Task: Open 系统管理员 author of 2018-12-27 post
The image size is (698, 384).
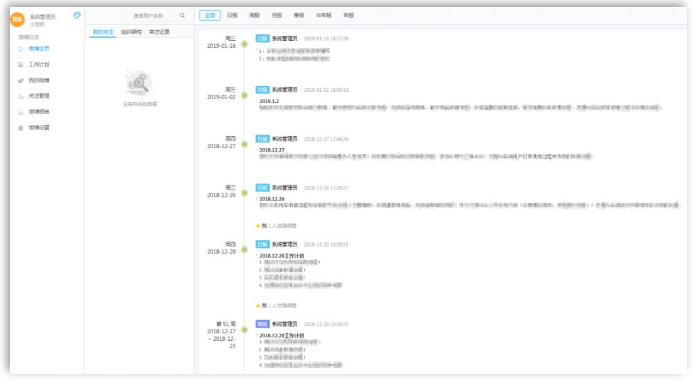Action: coord(284,139)
